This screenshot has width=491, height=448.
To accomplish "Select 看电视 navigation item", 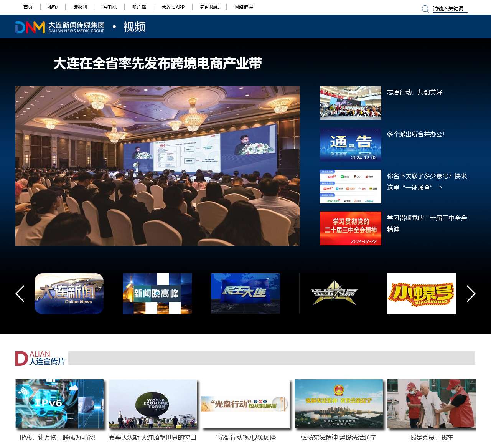I will 110,7.
